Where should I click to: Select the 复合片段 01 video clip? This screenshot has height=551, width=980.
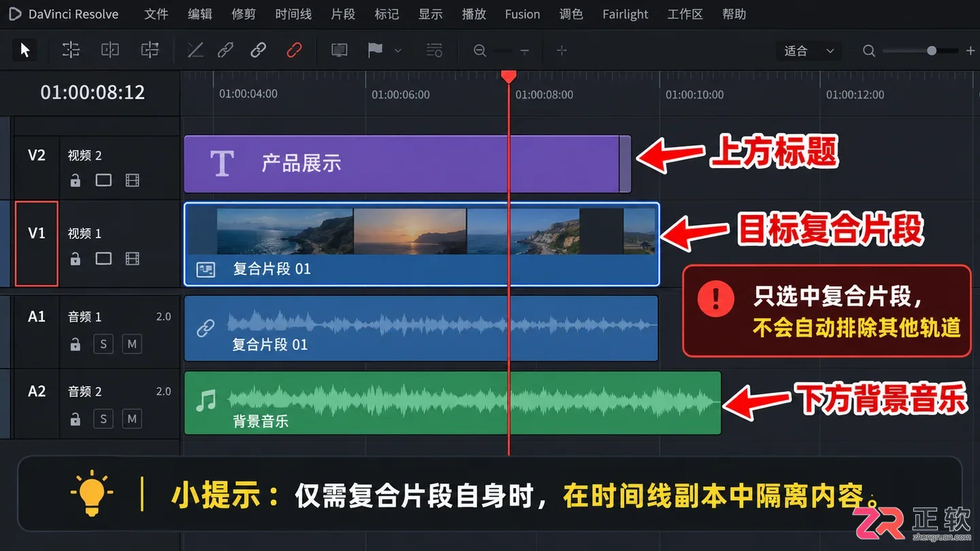click(x=421, y=244)
